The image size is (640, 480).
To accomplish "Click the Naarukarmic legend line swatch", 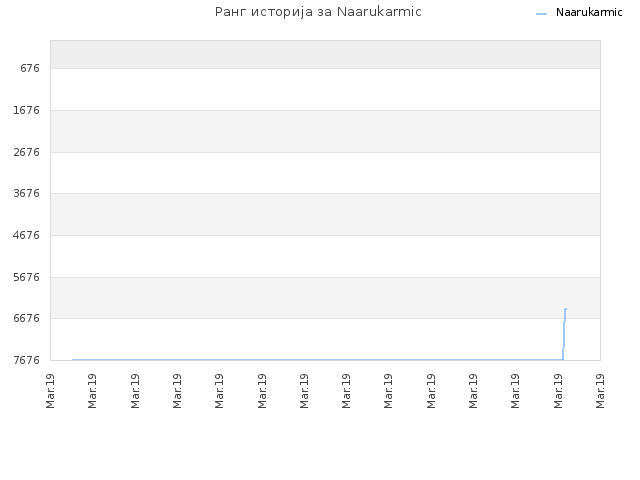I will [541, 14].
